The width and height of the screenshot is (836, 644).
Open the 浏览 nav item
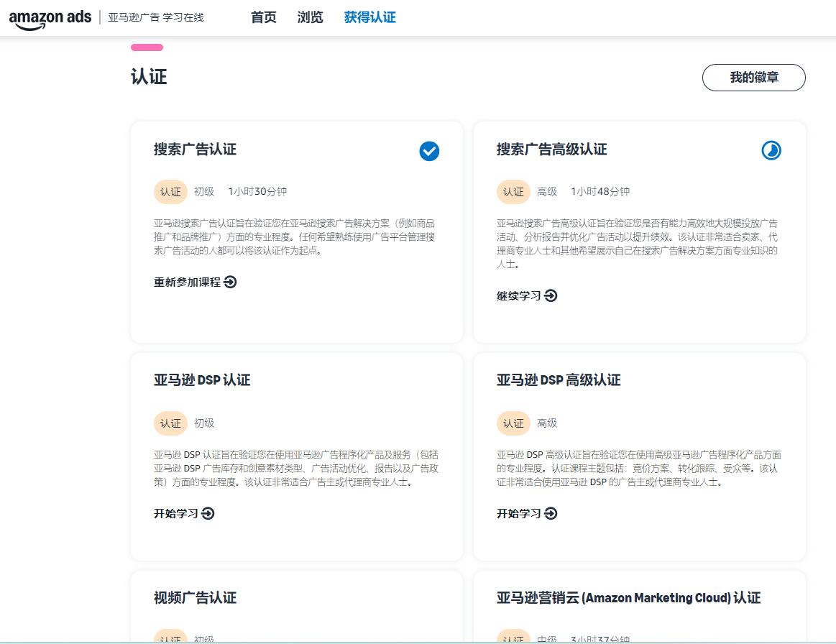tap(311, 17)
